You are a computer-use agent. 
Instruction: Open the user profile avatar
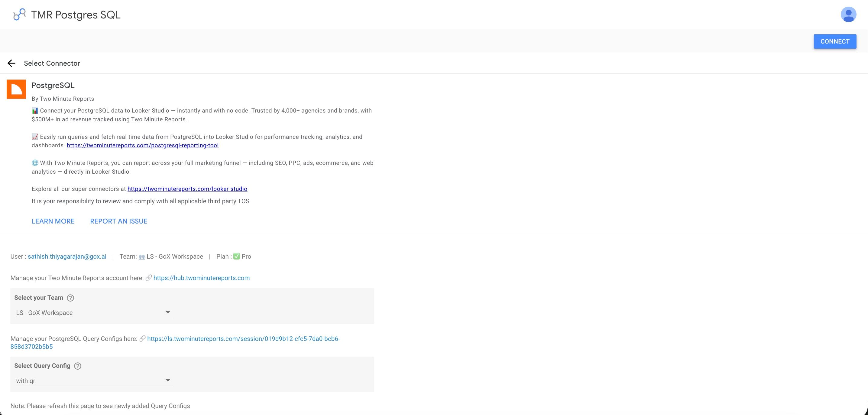click(848, 14)
